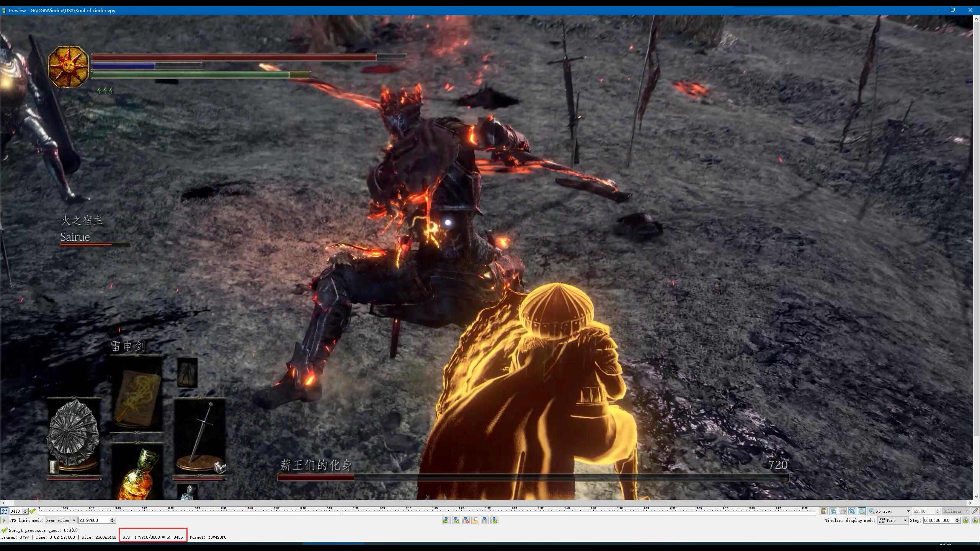This screenshot has height=551, width=980.
Task: Click the time/frame mode icon beside frame number
Action: coord(4,511)
